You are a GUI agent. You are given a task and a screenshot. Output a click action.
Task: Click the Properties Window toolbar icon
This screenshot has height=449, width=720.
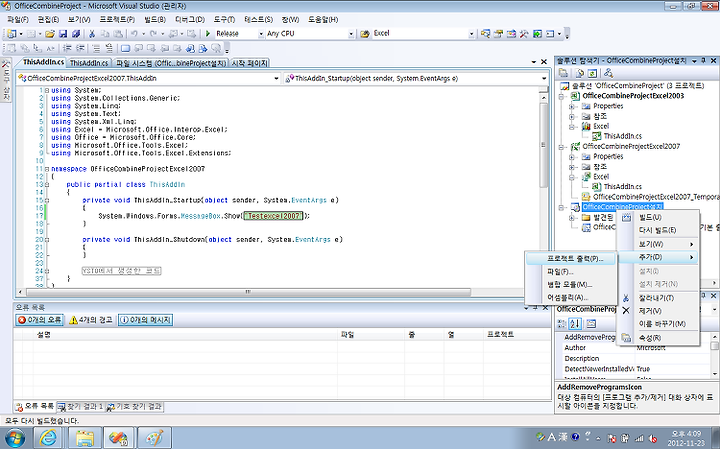click(x=498, y=34)
